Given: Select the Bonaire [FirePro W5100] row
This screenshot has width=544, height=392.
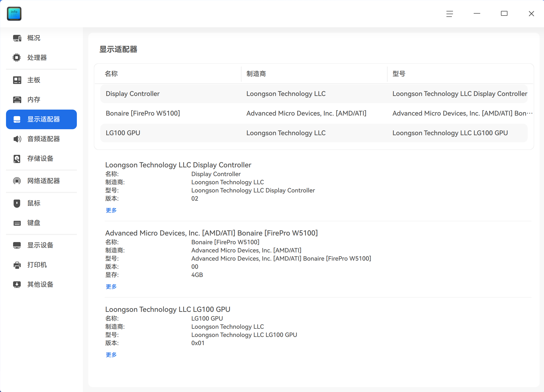Looking at the screenshot, I should point(245,113).
